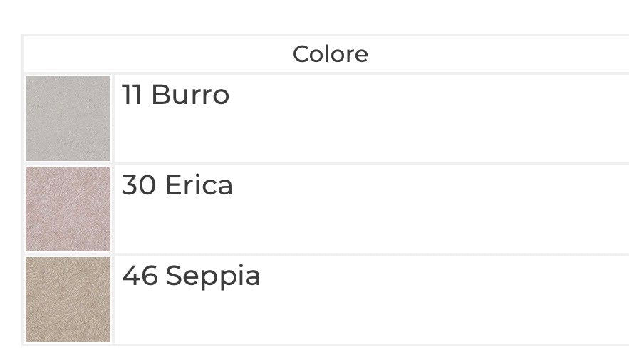Open the tan swirl-pattern fabric thumbnail
Screen dimensions: 629x364
[x=68, y=299]
